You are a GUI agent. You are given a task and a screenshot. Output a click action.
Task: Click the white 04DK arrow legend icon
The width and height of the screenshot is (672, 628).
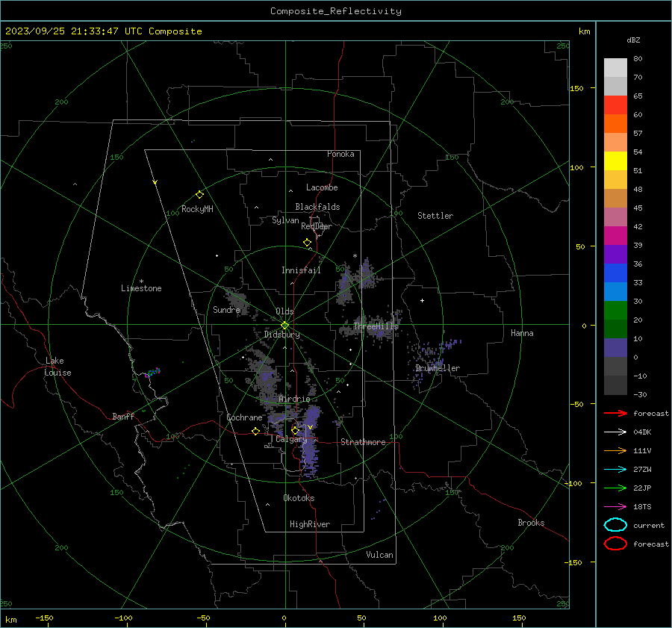615,432
